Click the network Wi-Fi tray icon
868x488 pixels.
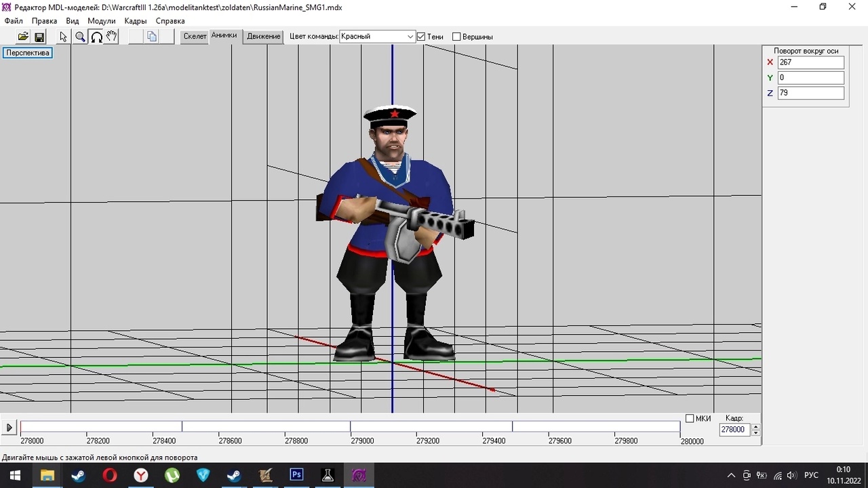777,475
